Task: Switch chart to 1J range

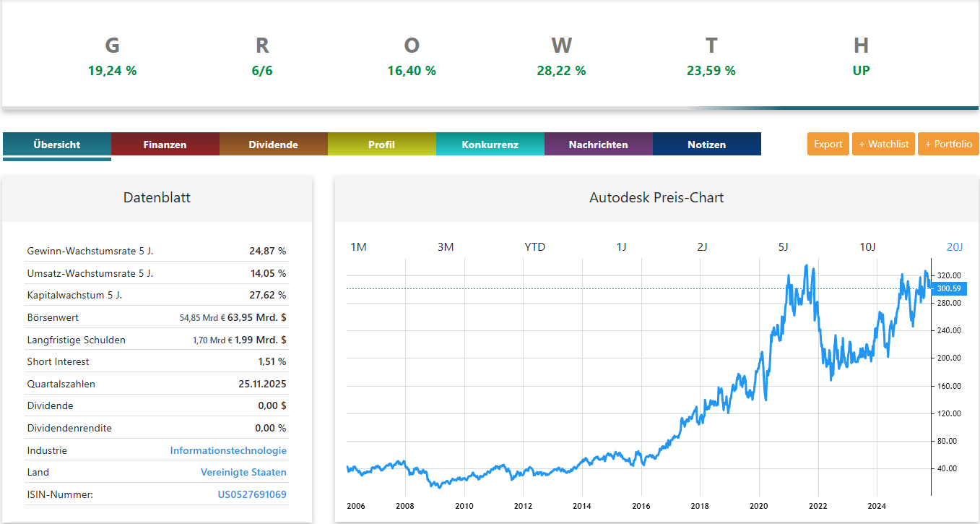Action: coord(621,247)
